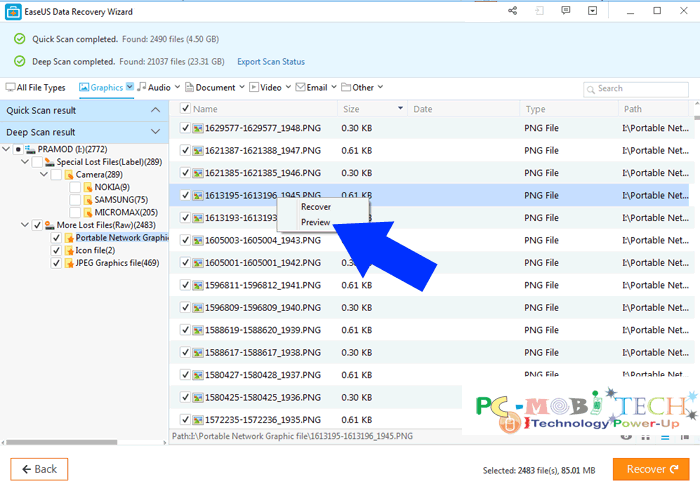Click the Camera folder icon

[69, 175]
